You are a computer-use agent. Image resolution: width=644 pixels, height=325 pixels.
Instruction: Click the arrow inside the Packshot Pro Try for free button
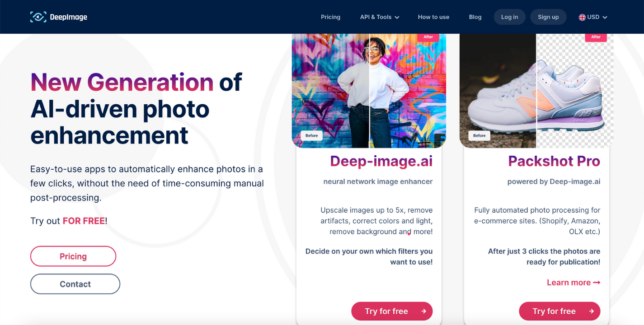pyautogui.click(x=592, y=311)
